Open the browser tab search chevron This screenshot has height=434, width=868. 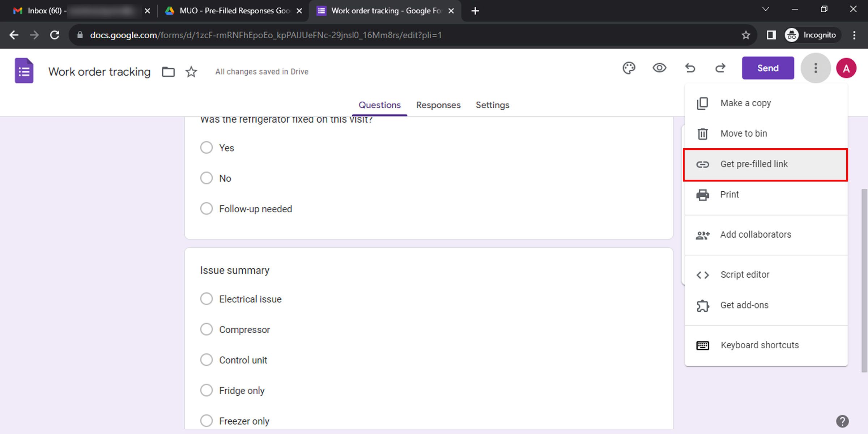tap(765, 9)
